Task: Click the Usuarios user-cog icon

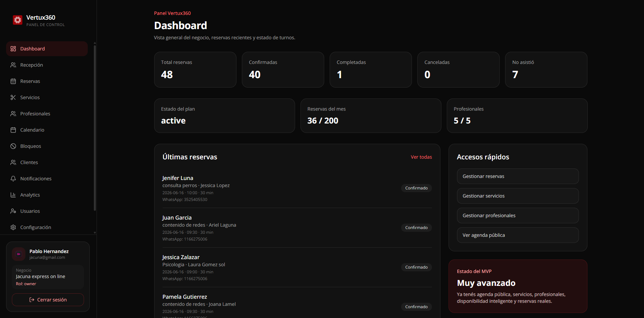Action: click(13, 211)
